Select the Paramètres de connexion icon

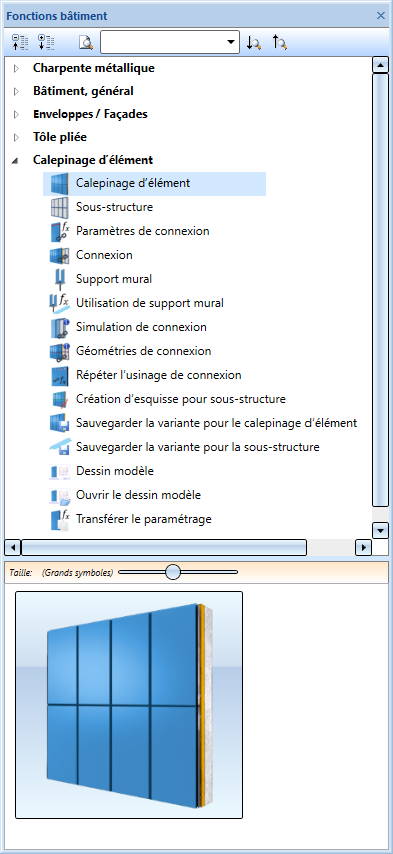pos(59,231)
